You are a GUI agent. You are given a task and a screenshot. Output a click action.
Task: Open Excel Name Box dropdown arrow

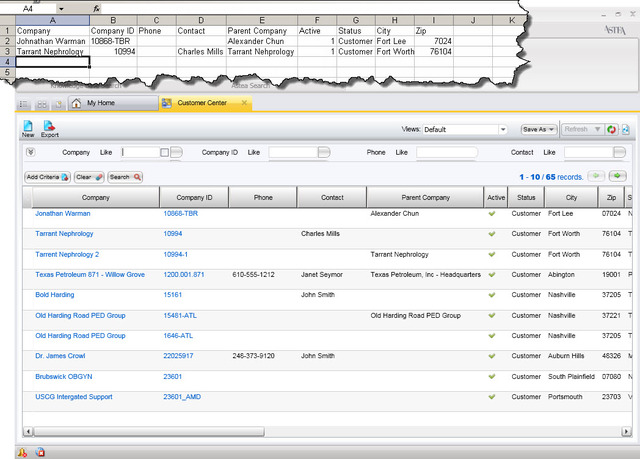coord(61,9)
